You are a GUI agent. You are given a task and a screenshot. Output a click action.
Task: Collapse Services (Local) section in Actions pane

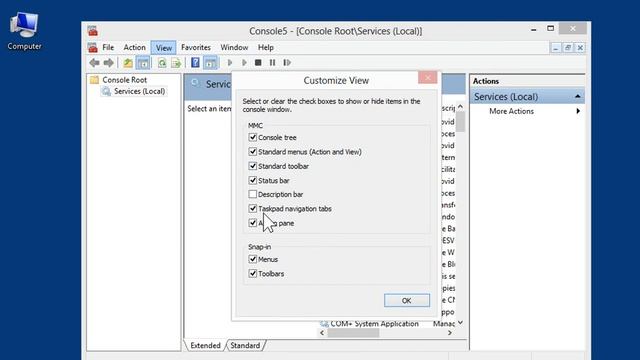578,96
